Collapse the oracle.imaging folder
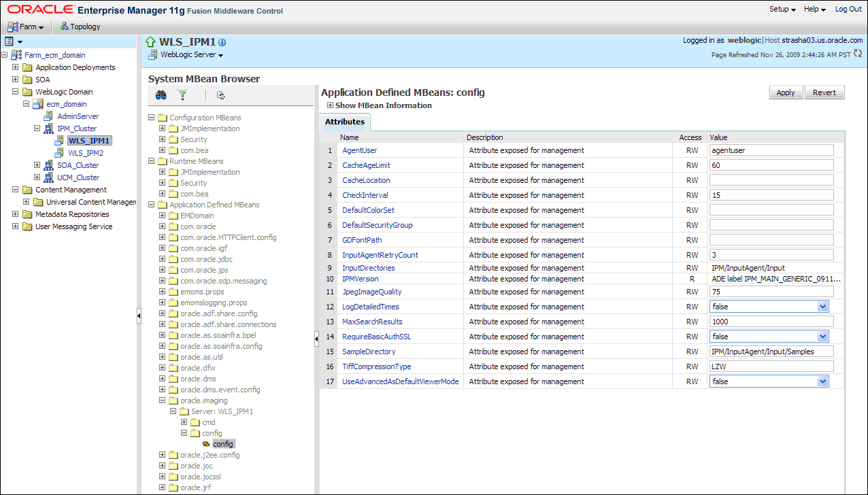This screenshot has width=868, height=495. click(x=163, y=400)
